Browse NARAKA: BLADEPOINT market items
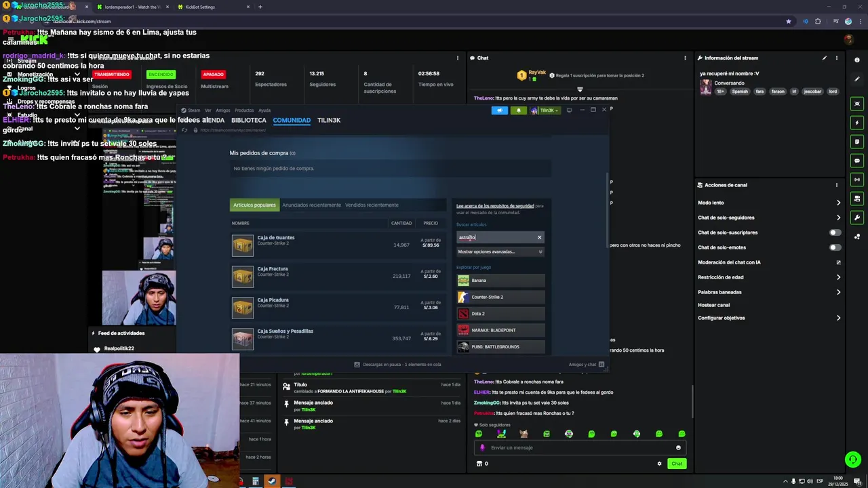Image resolution: width=868 pixels, height=488 pixels. (500, 330)
